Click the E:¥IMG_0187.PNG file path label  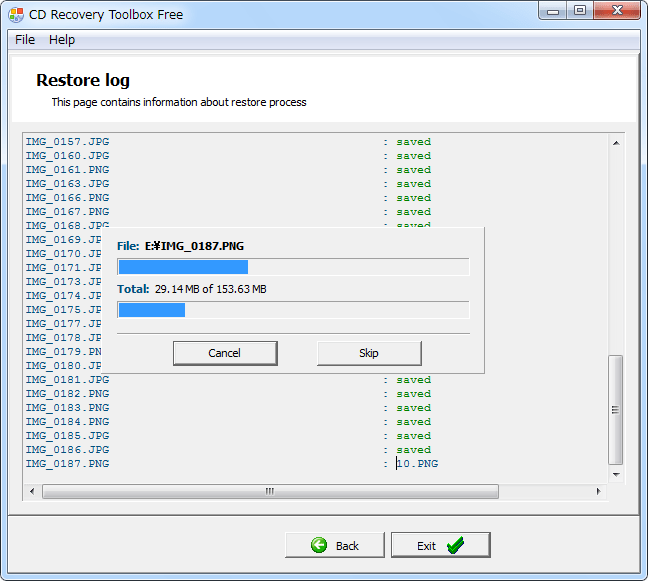click(x=194, y=246)
